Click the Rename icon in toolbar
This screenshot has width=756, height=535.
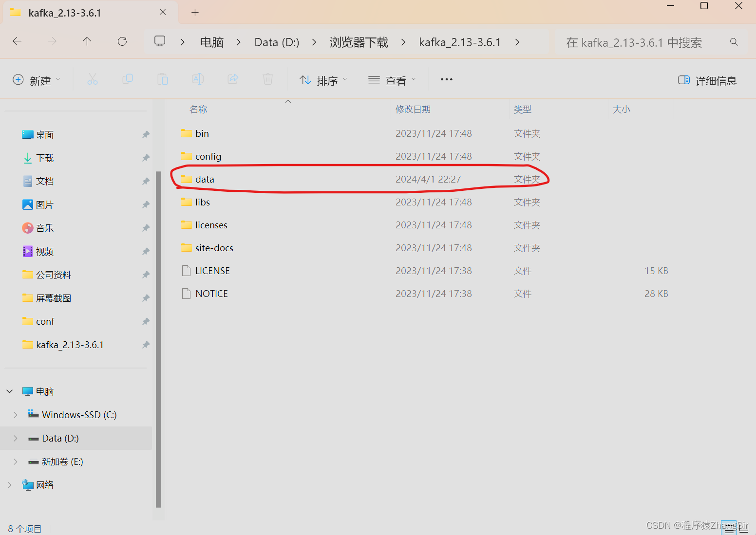(198, 79)
